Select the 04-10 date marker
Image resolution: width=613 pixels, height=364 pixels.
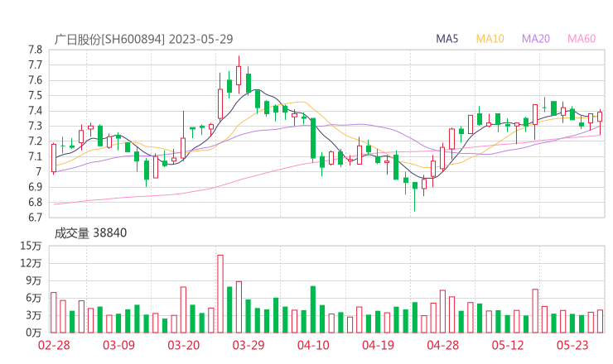313,345
